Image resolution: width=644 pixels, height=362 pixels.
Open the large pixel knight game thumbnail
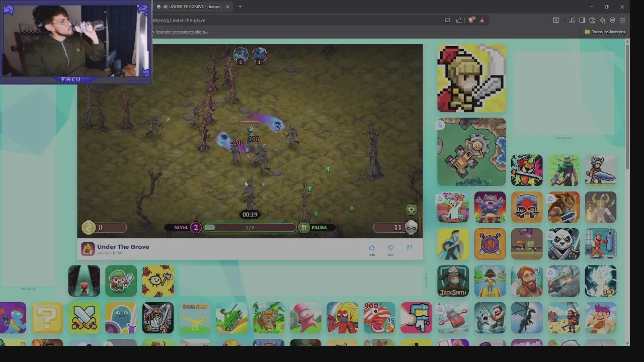pos(471,78)
